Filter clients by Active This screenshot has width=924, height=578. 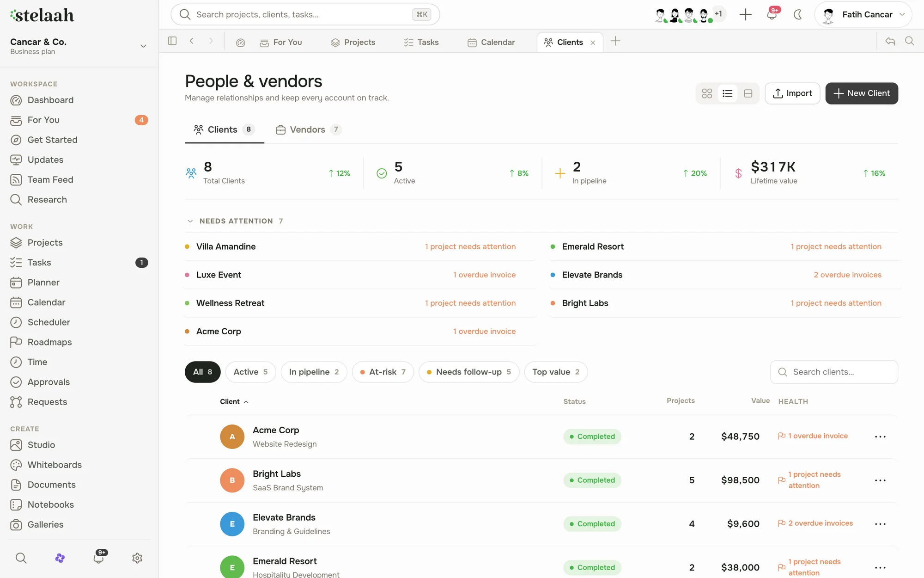[x=250, y=372]
